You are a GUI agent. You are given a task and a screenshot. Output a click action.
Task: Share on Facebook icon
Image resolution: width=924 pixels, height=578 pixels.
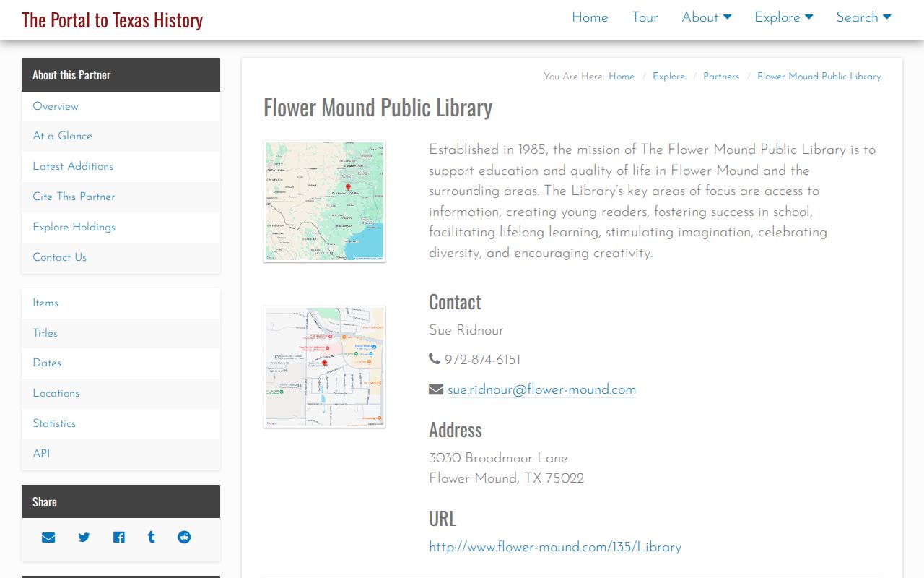pyautogui.click(x=118, y=537)
